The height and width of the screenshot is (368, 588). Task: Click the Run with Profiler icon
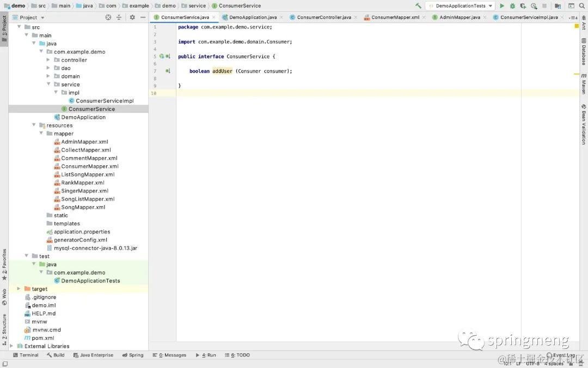click(x=534, y=5)
